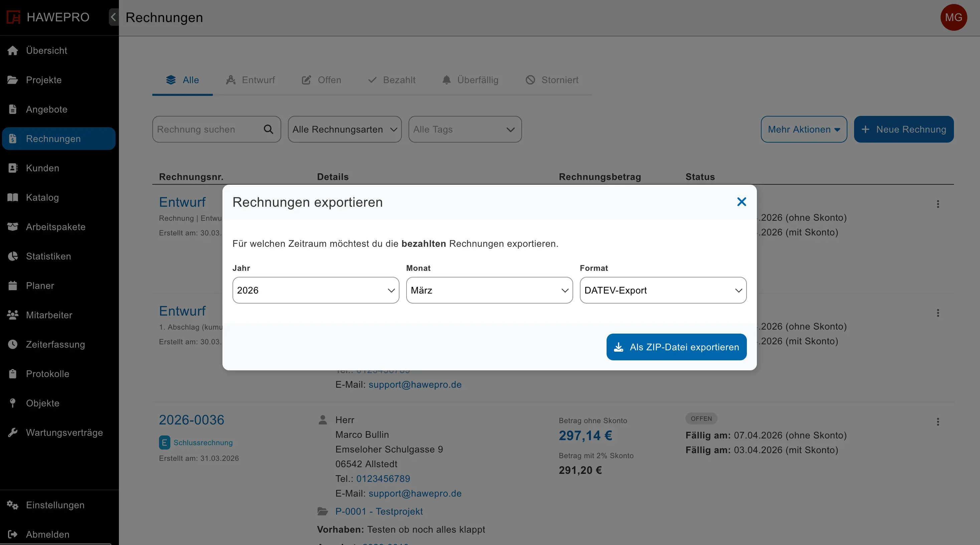This screenshot has width=980, height=545.
Task: Click the search magnifier in Rechnung suchen
Action: pos(269,129)
